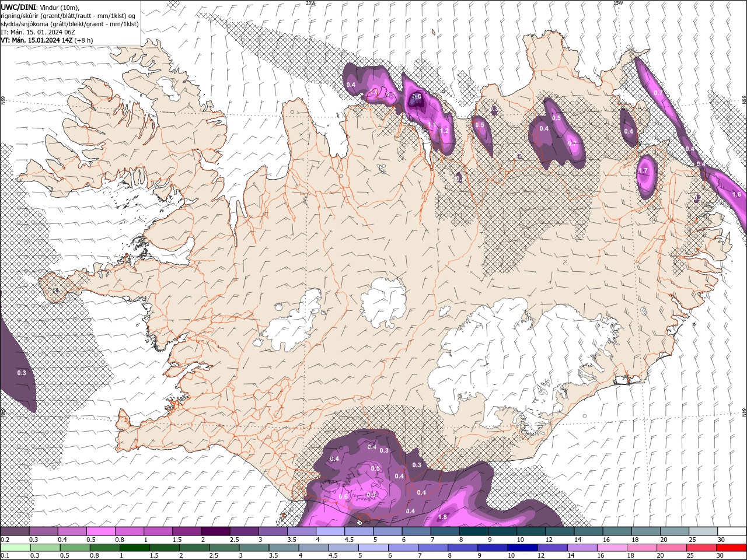Select rain legend swatch between 0.5 and 0.8
Viewport: 747px width, 560px height.
75,548
